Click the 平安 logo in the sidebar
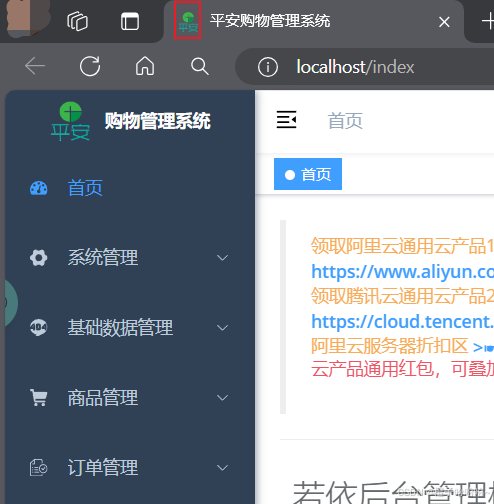494x504 pixels. click(70, 121)
